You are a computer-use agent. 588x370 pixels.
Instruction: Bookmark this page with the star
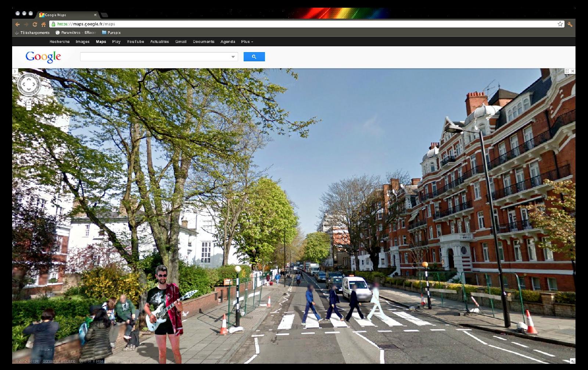tap(560, 24)
